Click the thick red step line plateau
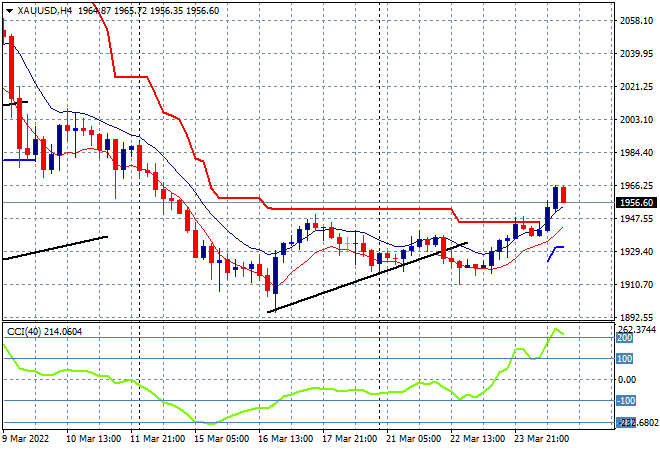660x450 pixels. click(x=360, y=209)
